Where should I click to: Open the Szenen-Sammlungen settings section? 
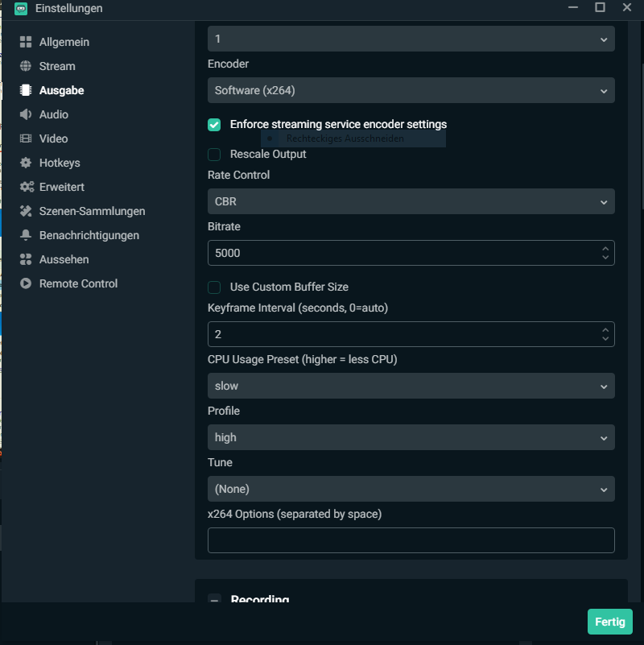point(92,211)
